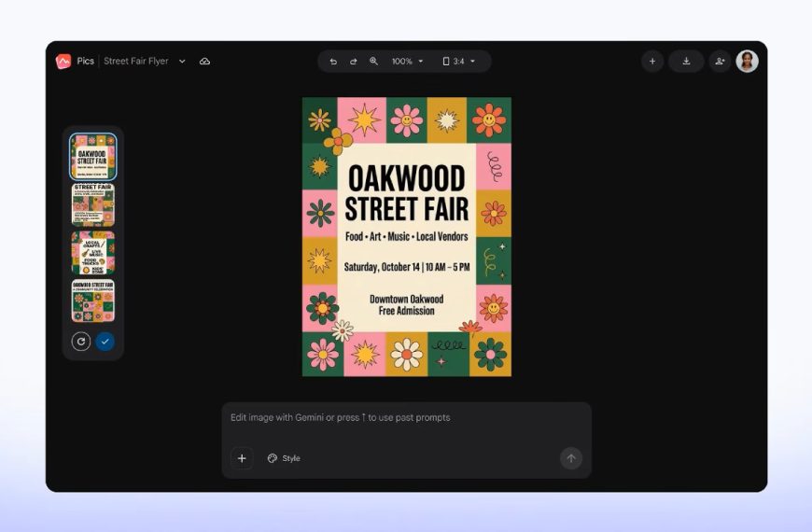Screen dimensions: 812x532
Task: Confirm selection with the blue checkmark
Action: point(105,342)
